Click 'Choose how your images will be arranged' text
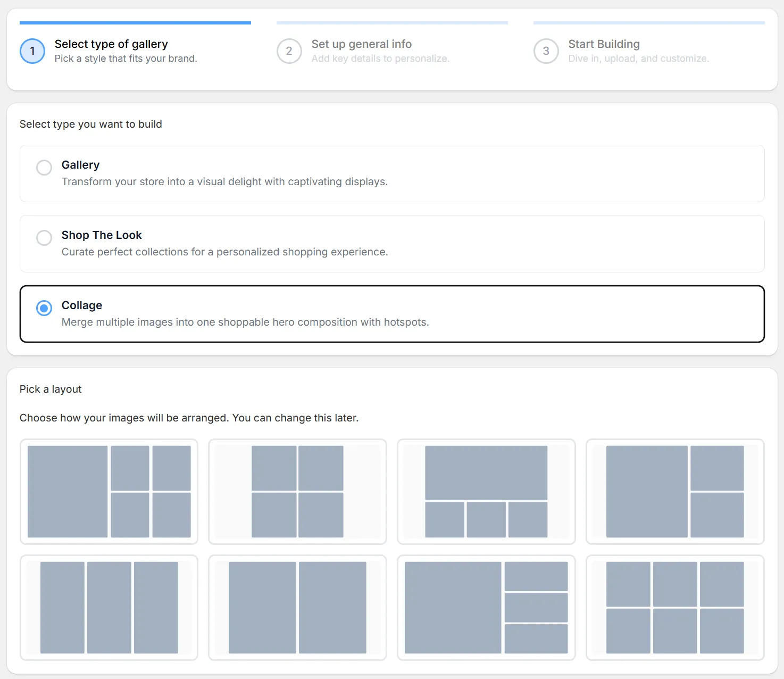Image resolution: width=784 pixels, height=679 pixels. (189, 418)
